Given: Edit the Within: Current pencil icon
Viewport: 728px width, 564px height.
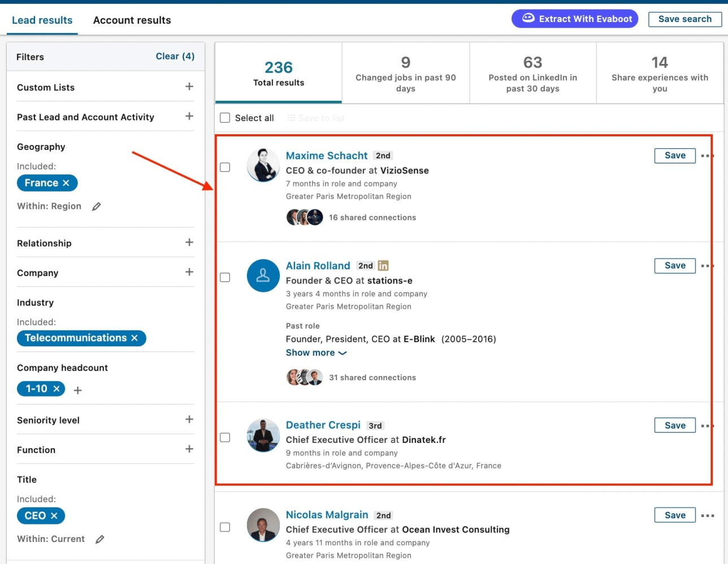Looking at the screenshot, I should (100, 539).
